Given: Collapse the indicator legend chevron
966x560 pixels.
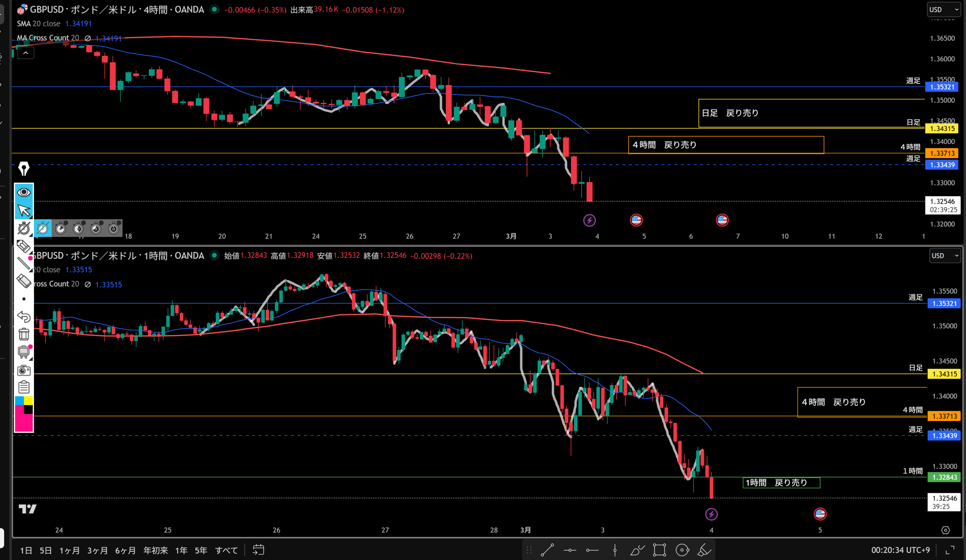Looking at the screenshot, I should [26, 53].
